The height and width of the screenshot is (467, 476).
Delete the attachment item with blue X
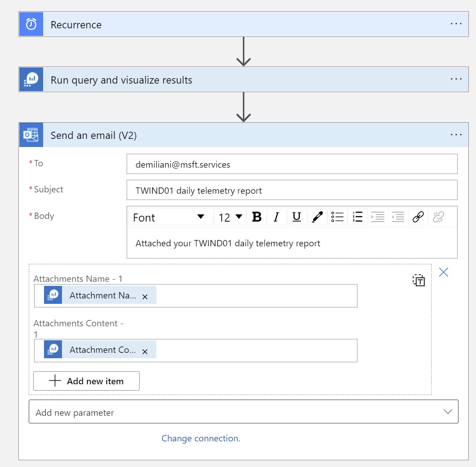point(443,272)
